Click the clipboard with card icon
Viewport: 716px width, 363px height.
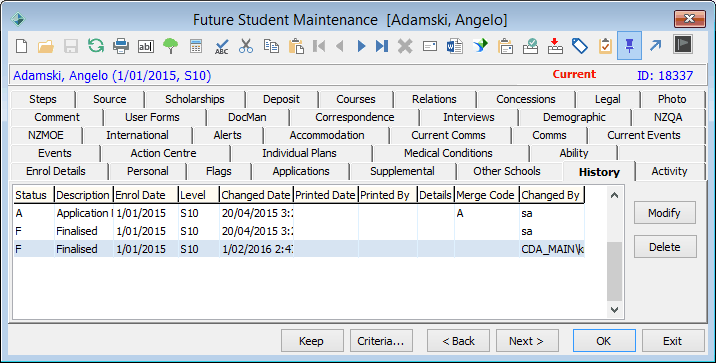505,46
